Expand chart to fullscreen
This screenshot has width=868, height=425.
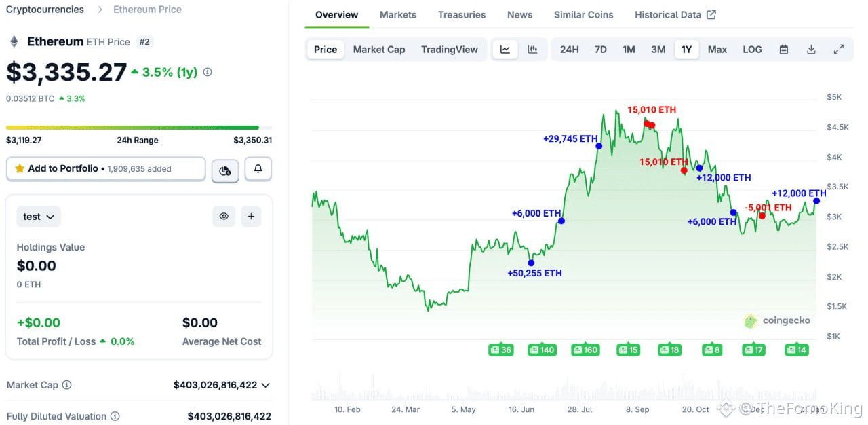point(839,50)
